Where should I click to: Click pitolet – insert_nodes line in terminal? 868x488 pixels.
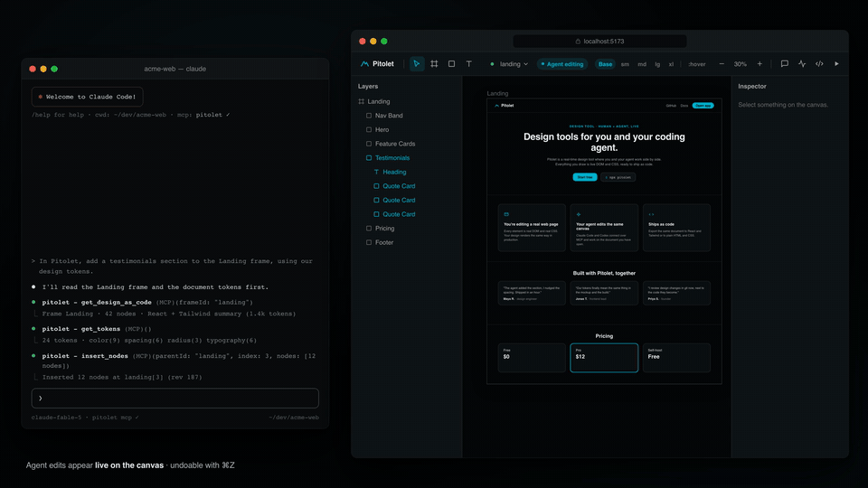click(179, 361)
